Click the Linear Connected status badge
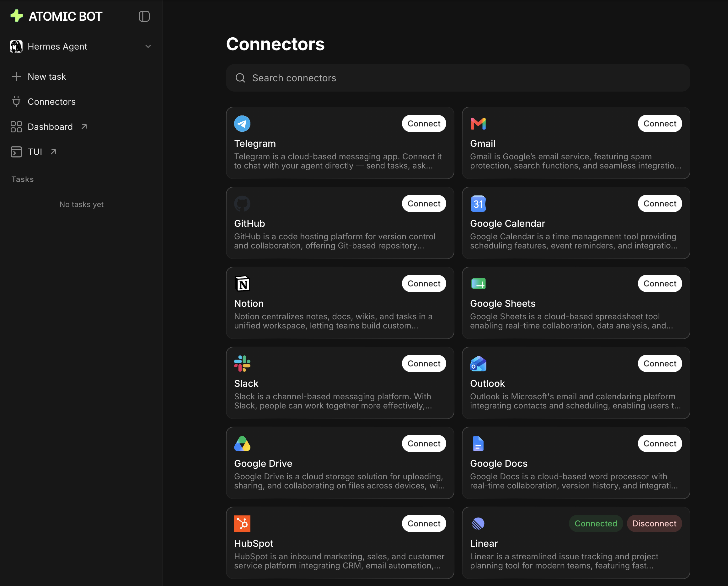 coord(596,524)
